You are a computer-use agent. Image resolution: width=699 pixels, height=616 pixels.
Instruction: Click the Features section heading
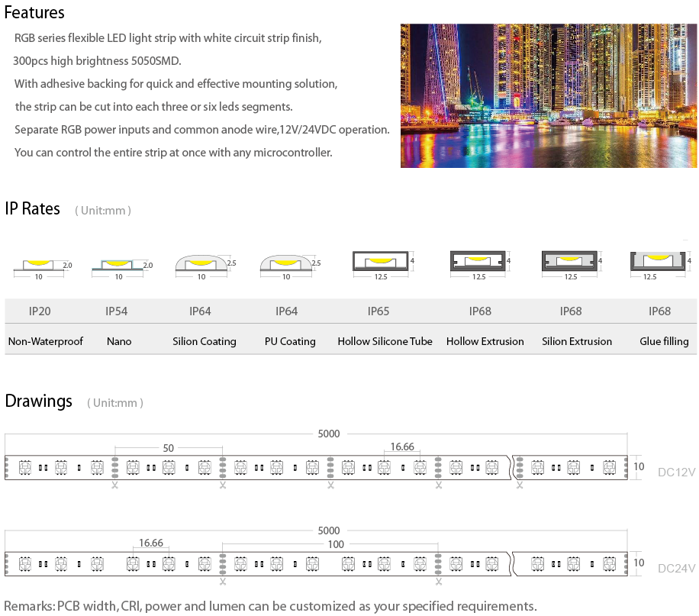tap(35, 13)
